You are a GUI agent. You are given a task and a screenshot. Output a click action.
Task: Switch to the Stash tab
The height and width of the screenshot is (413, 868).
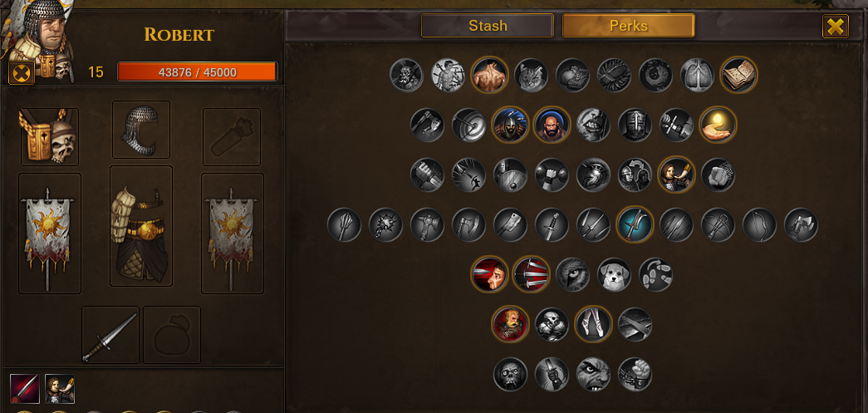tap(487, 26)
